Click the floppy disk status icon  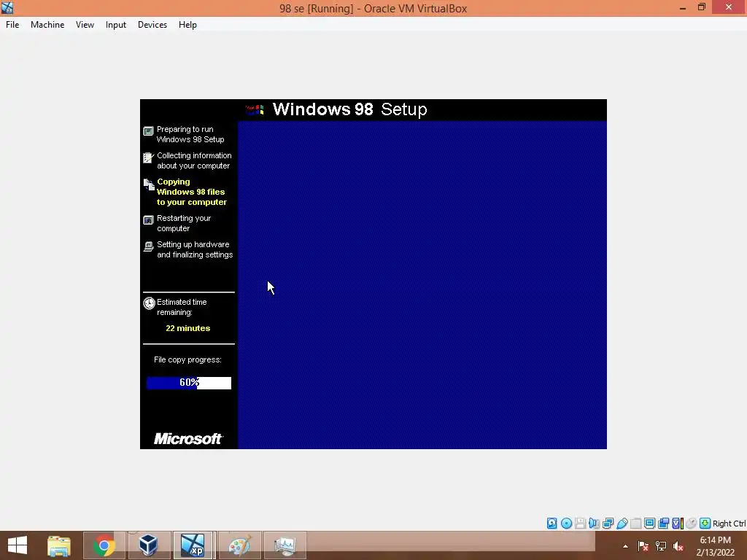(580, 524)
